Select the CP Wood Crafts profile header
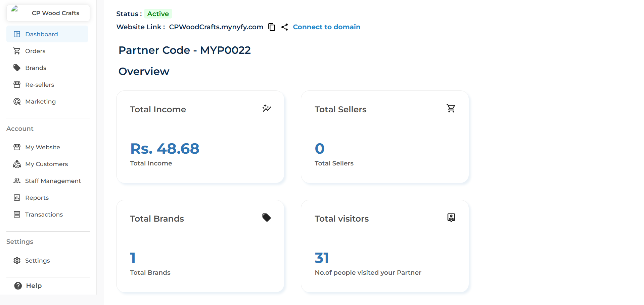The height and width of the screenshot is (305, 644). pyautogui.click(x=48, y=13)
